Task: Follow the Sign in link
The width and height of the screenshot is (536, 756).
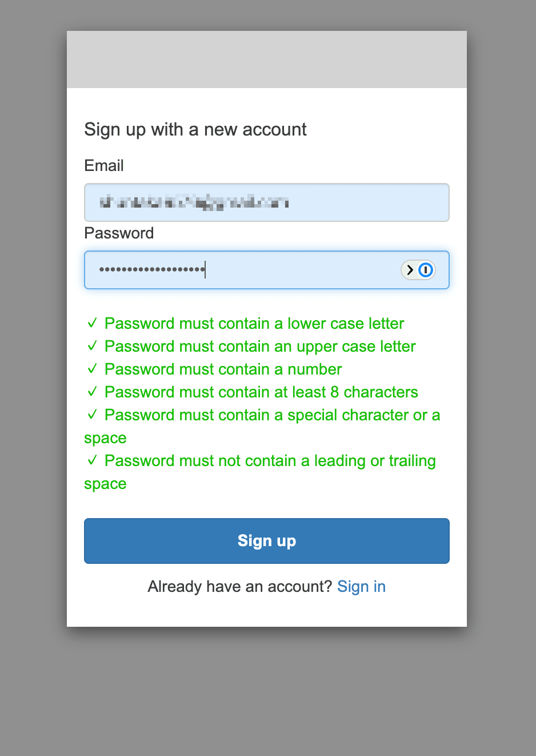Action: [361, 587]
